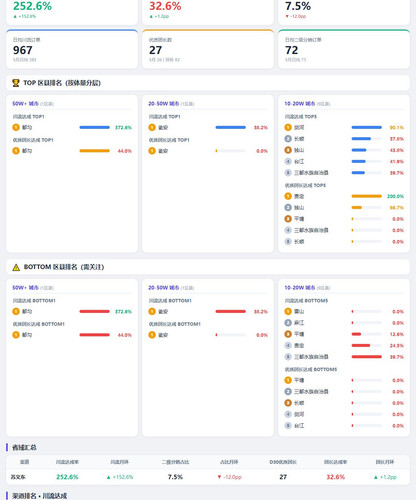Click the 50W+ 城市 heading in the TOP section
The image size is (416, 500).
[26, 104]
